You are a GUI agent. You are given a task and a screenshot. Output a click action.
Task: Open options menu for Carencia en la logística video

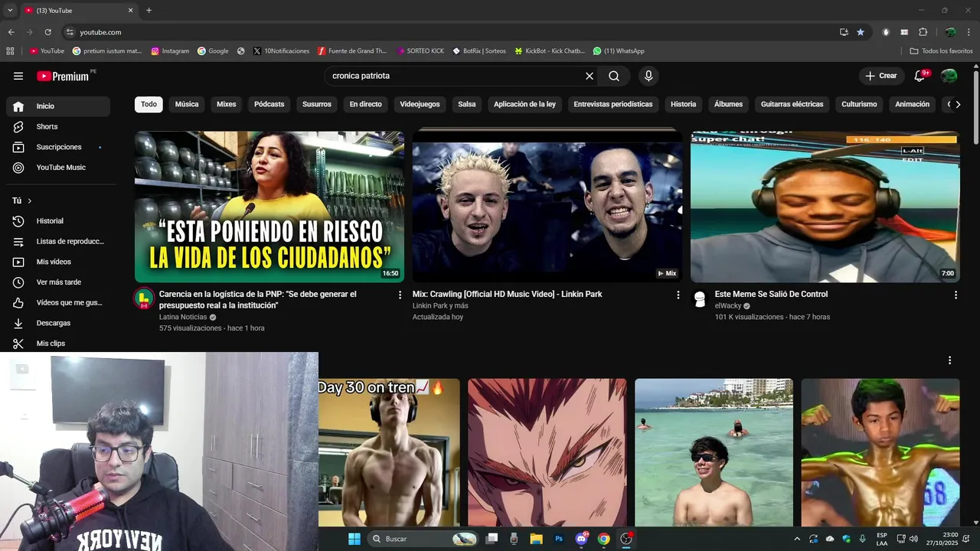click(x=400, y=295)
